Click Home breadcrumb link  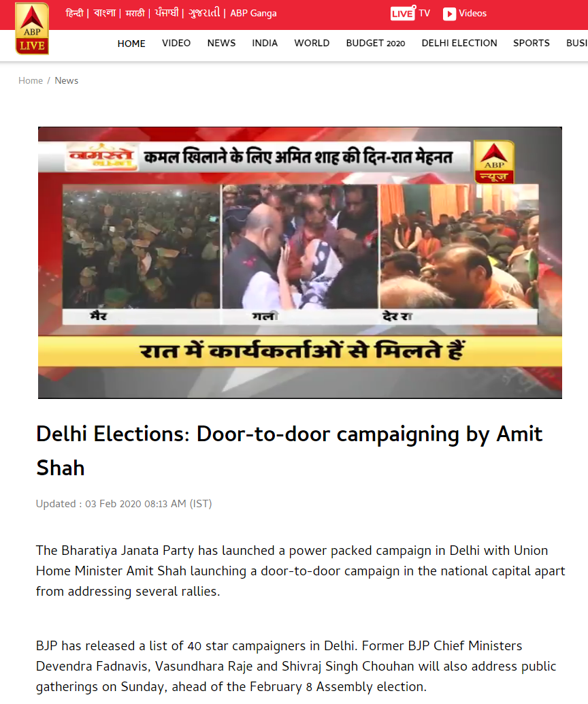click(x=31, y=81)
